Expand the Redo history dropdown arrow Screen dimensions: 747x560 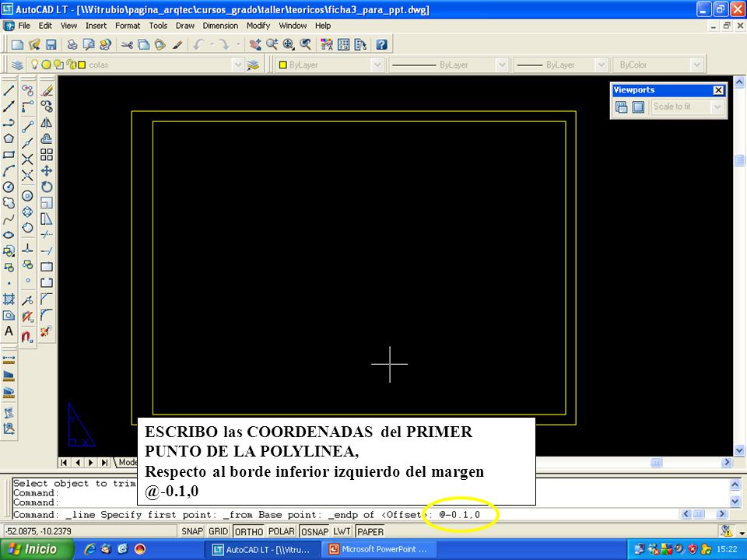pyautogui.click(x=238, y=45)
